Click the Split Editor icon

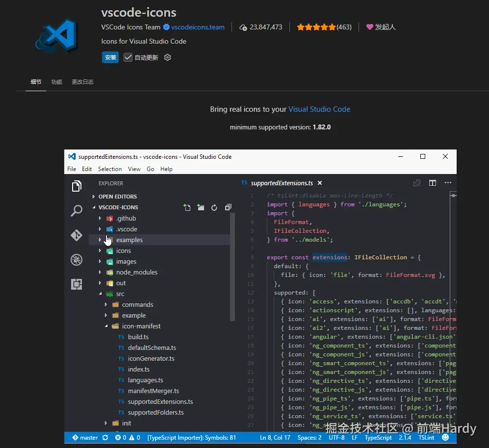(432, 183)
